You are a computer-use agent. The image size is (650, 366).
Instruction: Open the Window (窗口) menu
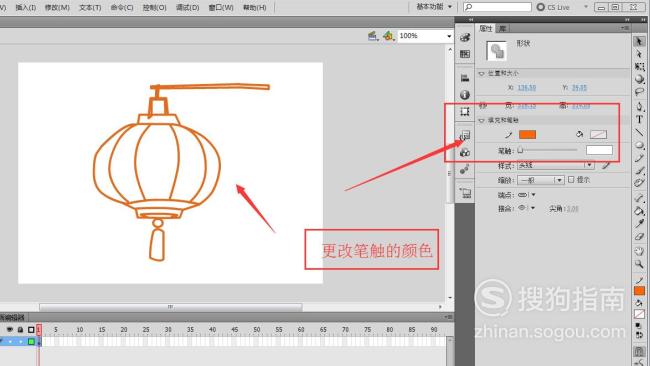[x=221, y=7]
